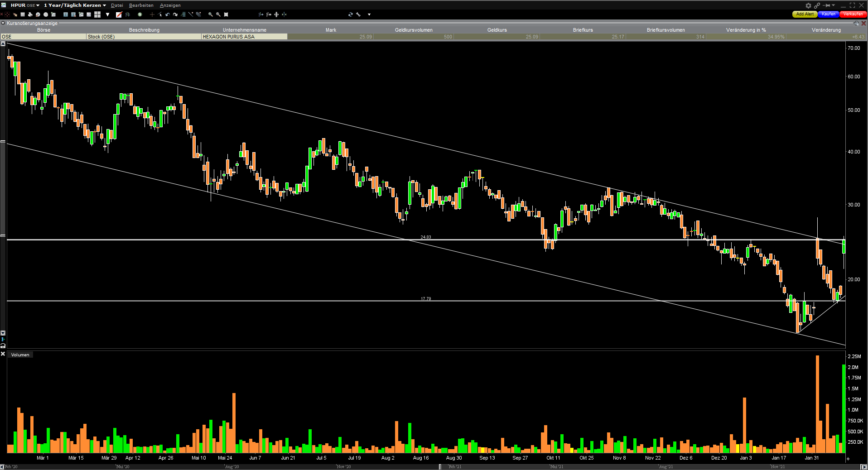
Task: Click the Add Alert button
Action: pyautogui.click(x=805, y=14)
